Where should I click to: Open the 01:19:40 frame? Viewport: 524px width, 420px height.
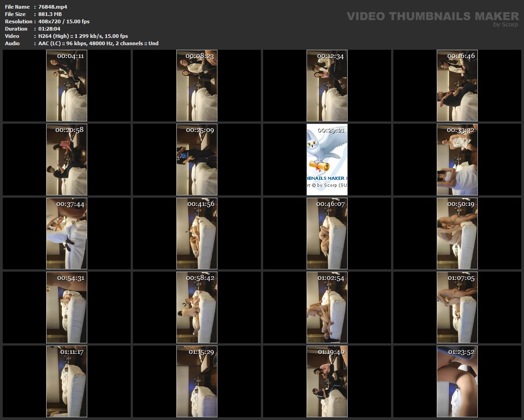tap(327, 381)
